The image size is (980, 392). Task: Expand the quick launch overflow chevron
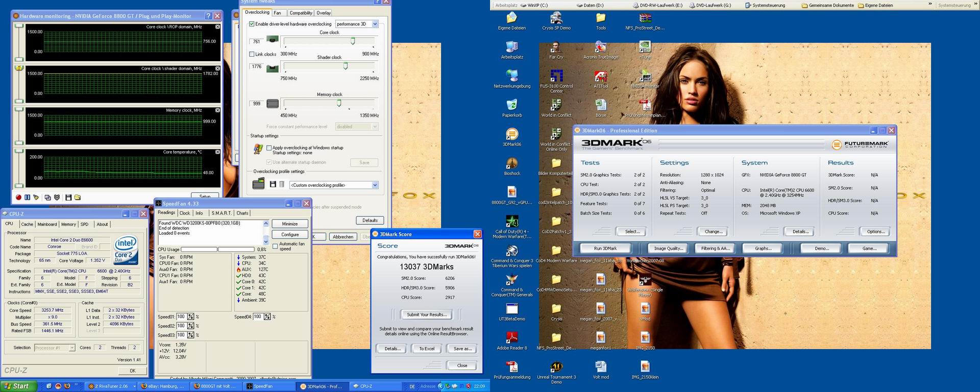point(77,385)
